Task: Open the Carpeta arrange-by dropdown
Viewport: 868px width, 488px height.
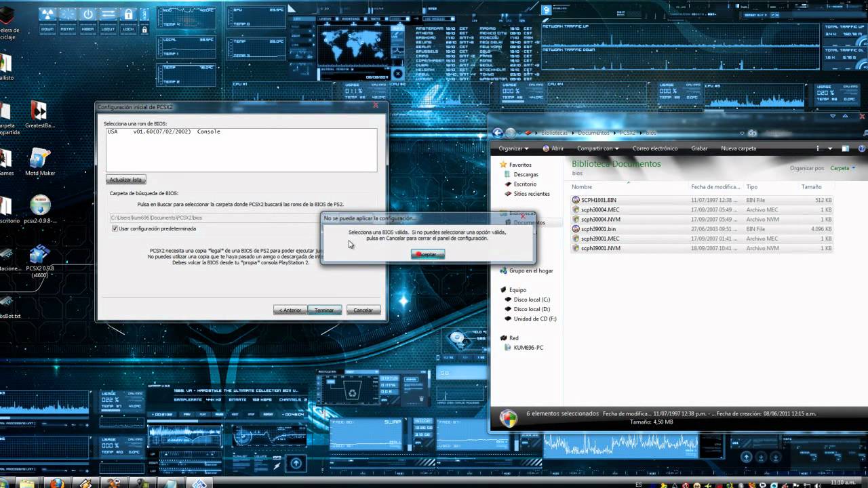Action: [x=843, y=168]
